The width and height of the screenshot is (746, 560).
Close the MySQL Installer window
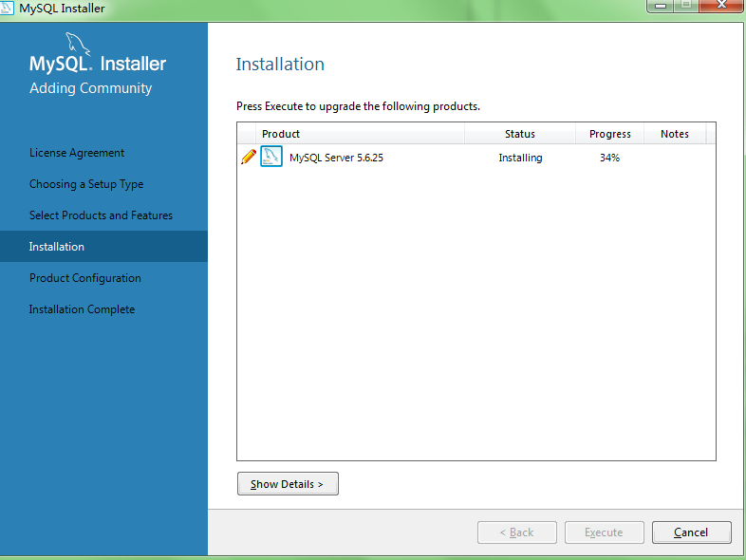[x=721, y=6]
